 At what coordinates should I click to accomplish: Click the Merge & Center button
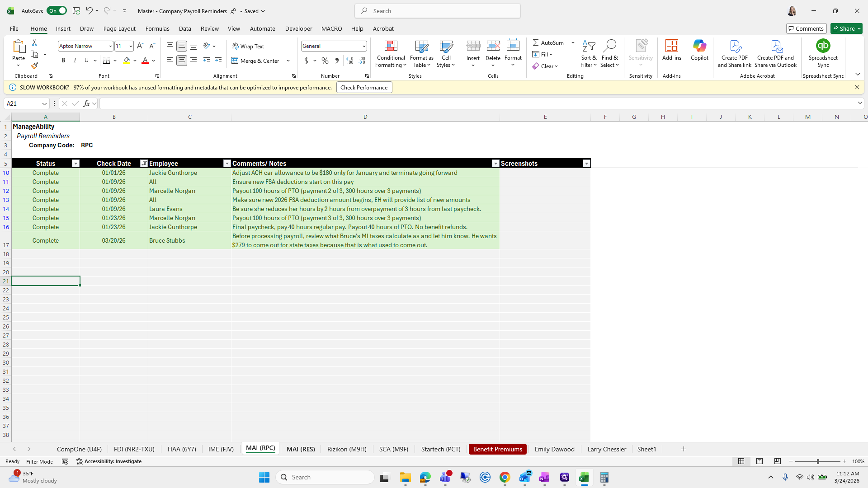pos(256,61)
